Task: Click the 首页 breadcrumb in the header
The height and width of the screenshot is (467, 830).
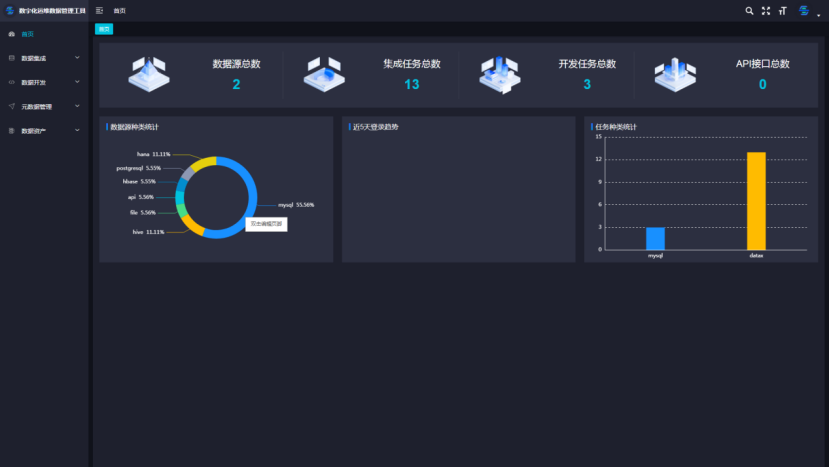Action: point(120,10)
